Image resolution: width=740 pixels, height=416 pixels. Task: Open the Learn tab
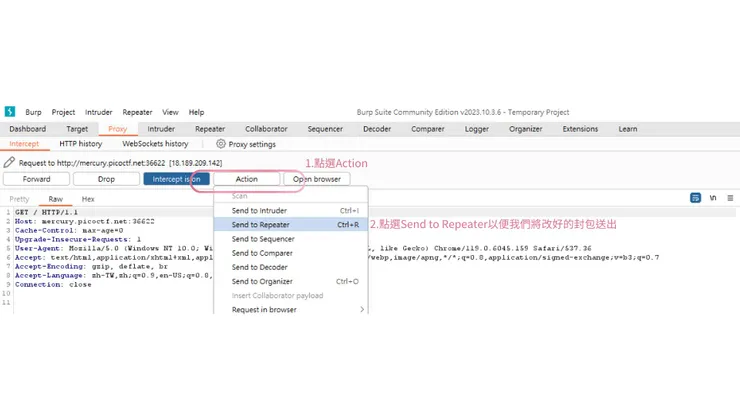click(628, 129)
